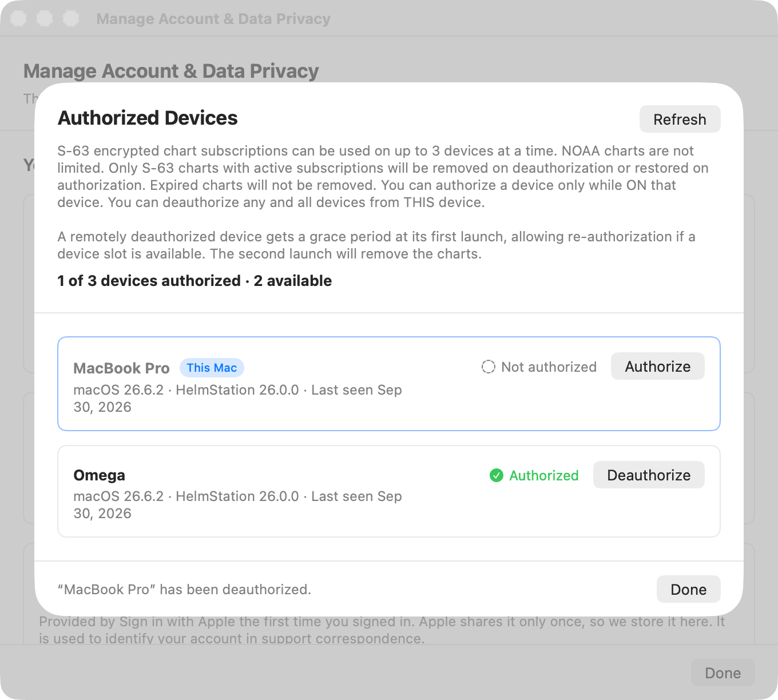The image size is (778, 700).
Task: Click the 'Not authorized' status text
Action: pyautogui.click(x=549, y=367)
